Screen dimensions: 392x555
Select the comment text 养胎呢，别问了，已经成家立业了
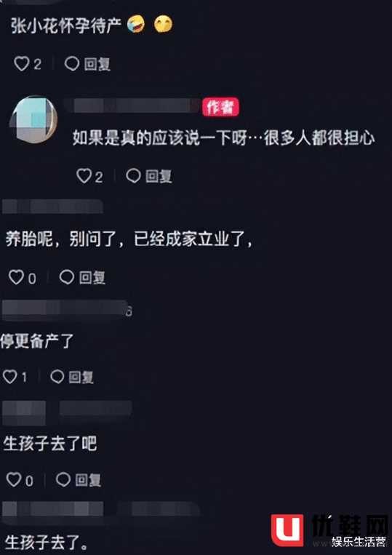[x=129, y=240]
